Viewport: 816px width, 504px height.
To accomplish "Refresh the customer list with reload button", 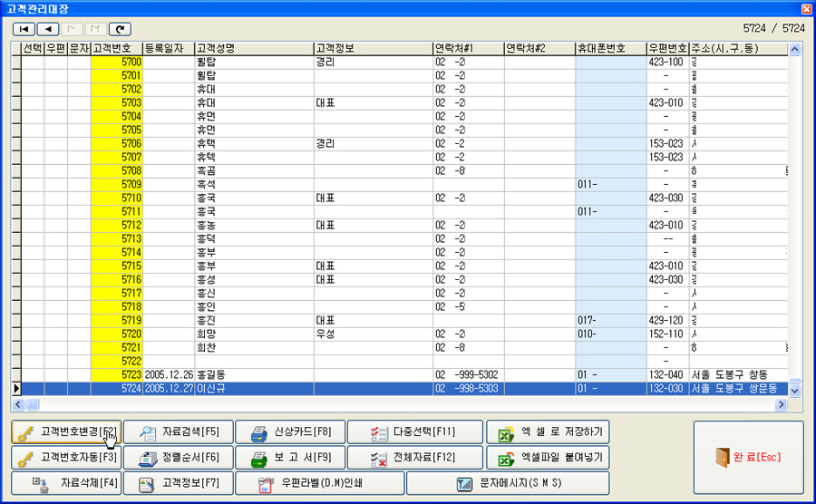I will [x=120, y=29].
